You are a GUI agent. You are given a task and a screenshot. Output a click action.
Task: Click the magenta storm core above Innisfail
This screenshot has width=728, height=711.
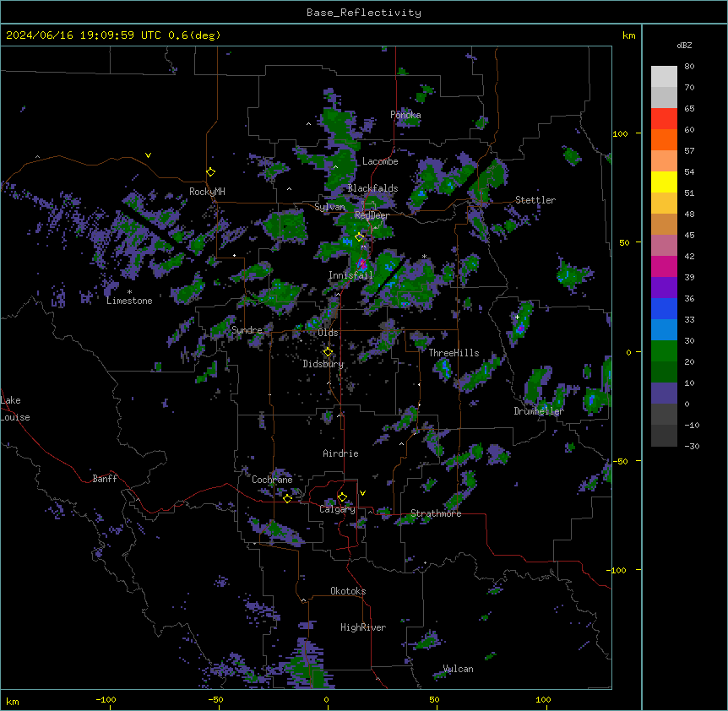(362, 265)
